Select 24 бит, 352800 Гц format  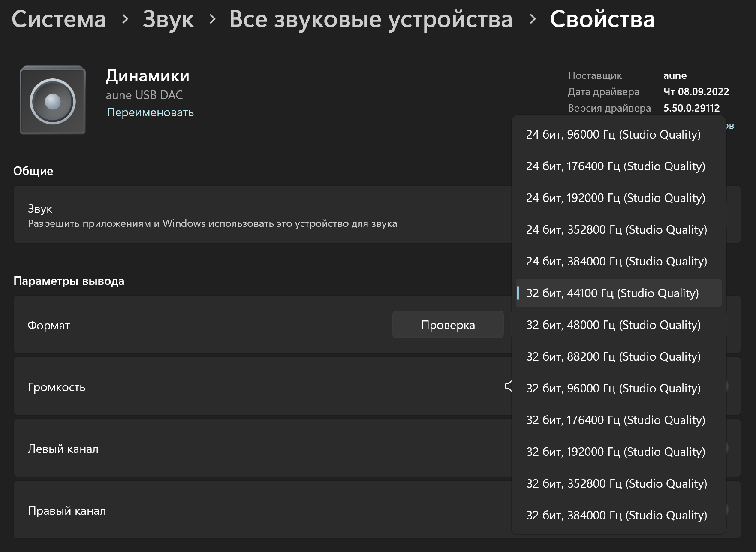[616, 230]
